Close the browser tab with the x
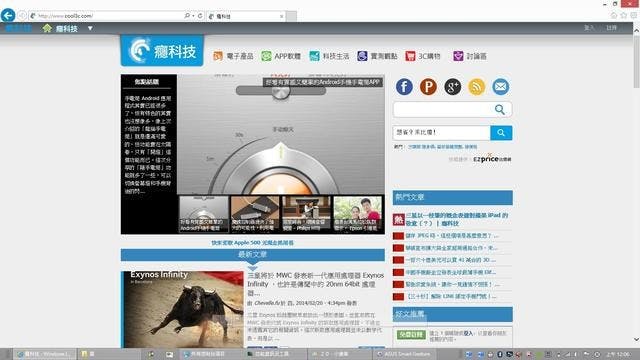This screenshot has width=640, height=360. [x=281, y=16]
